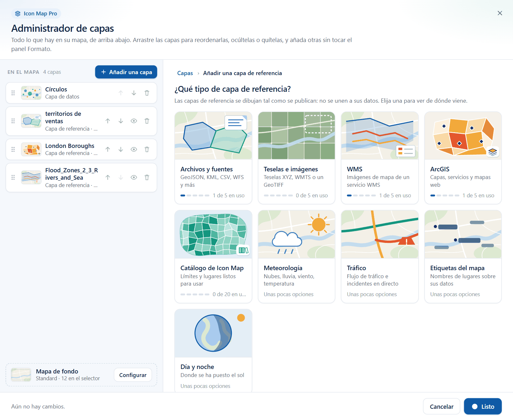This screenshot has height=420, width=513.
Task: Remove the London Boroughs layer via trash
Action: coord(147,149)
